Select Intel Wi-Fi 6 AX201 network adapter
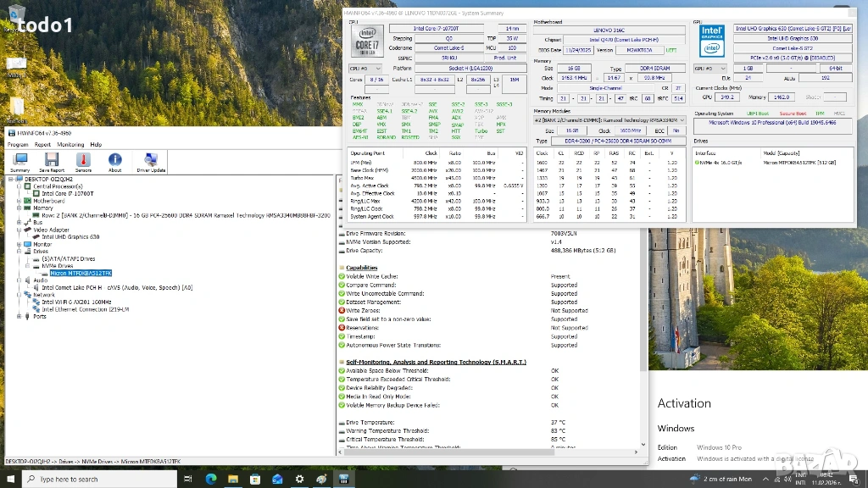 pyautogui.click(x=75, y=302)
